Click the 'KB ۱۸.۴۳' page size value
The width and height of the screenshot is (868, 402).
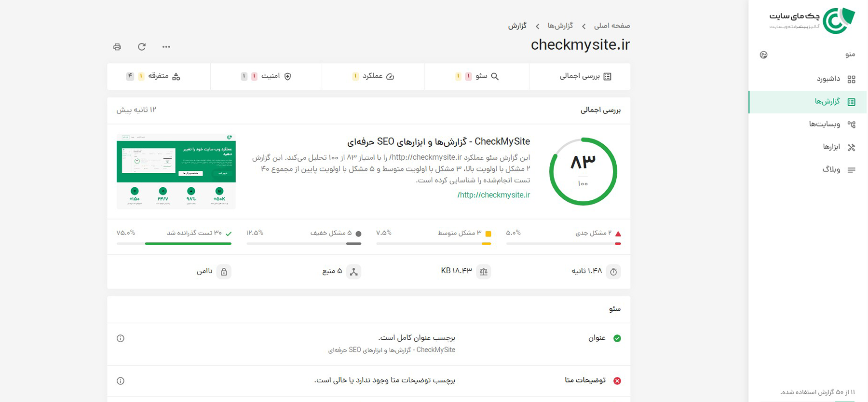[457, 271]
